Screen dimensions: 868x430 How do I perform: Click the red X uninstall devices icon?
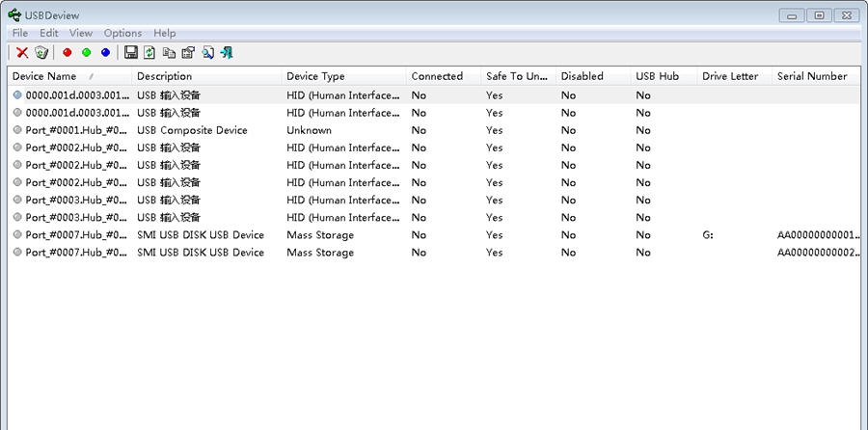22,53
